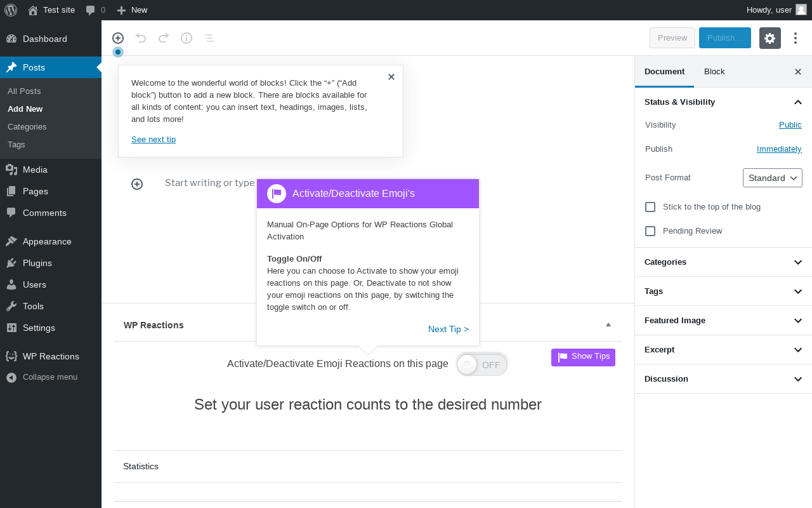Open Block navigation list icon

(209, 38)
